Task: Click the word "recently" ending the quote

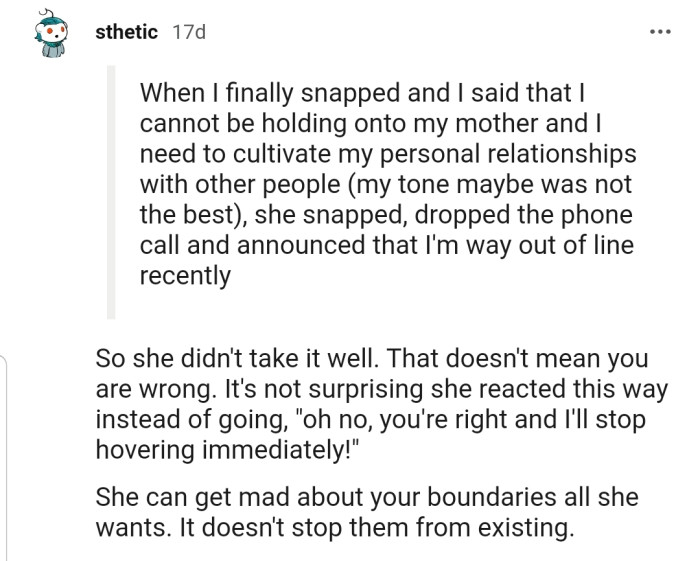Action: point(185,276)
